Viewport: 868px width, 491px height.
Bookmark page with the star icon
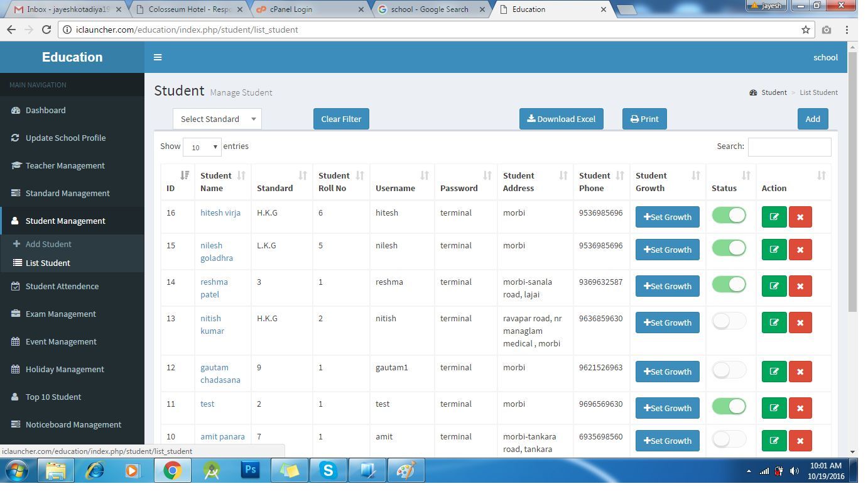(806, 30)
